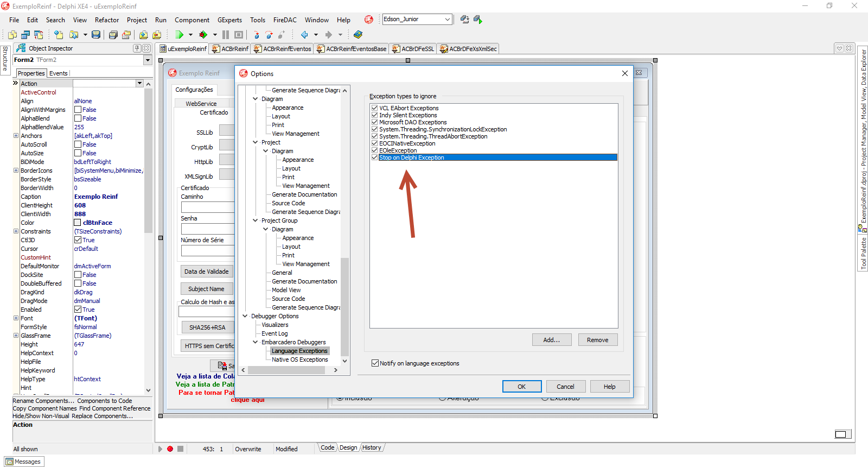Image resolution: width=868 pixels, height=467 pixels.
Task: Open the Run button dropdown arrow
Action: 190,35
